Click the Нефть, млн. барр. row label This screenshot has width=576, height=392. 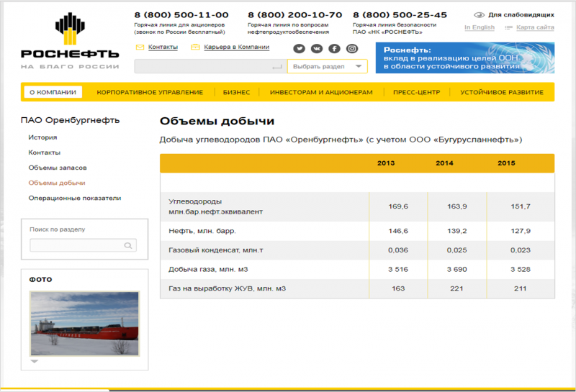tap(202, 231)
